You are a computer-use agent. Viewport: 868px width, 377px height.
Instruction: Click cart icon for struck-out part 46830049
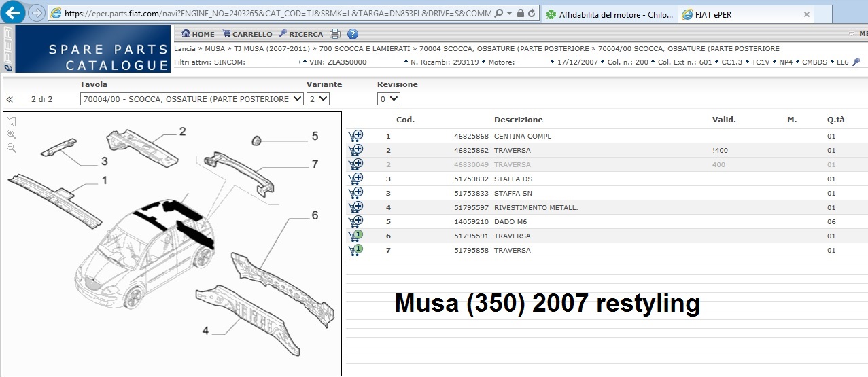pos(355,164)
